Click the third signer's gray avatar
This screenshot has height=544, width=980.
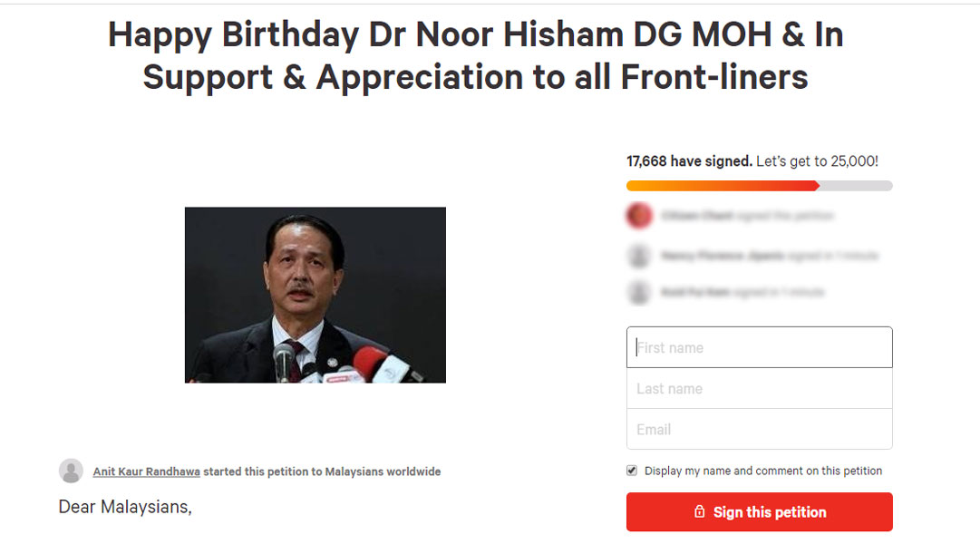click(x=639, y=292)
